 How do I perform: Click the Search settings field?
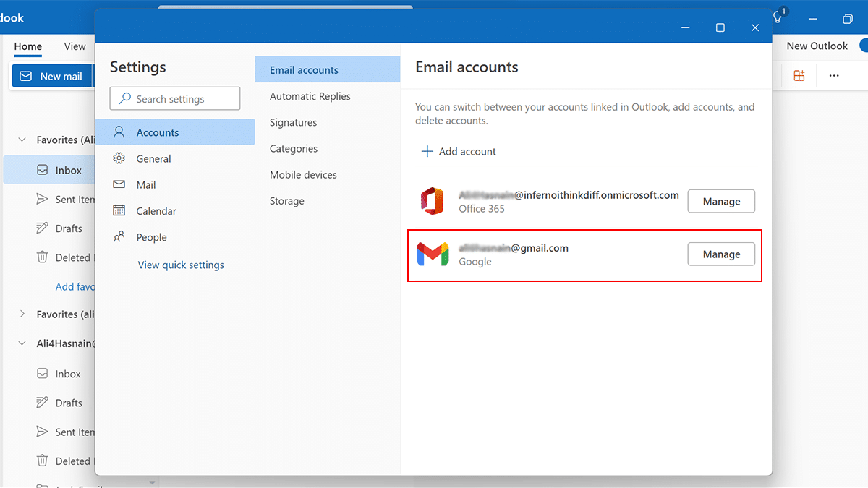(x=175, y=99)
